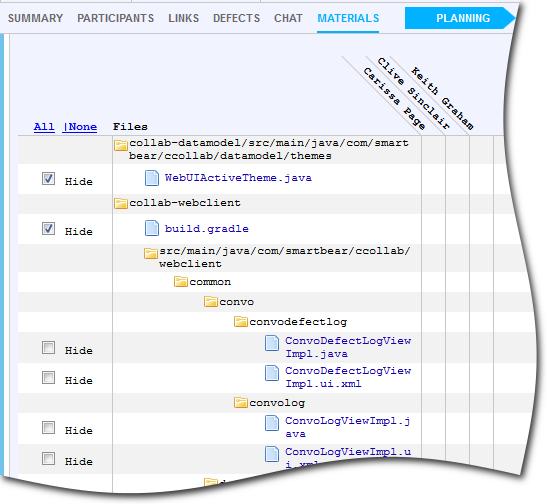
Task: Click the Clive Sinclair column header
Action: pyautogui.click(x=414, y=93)
